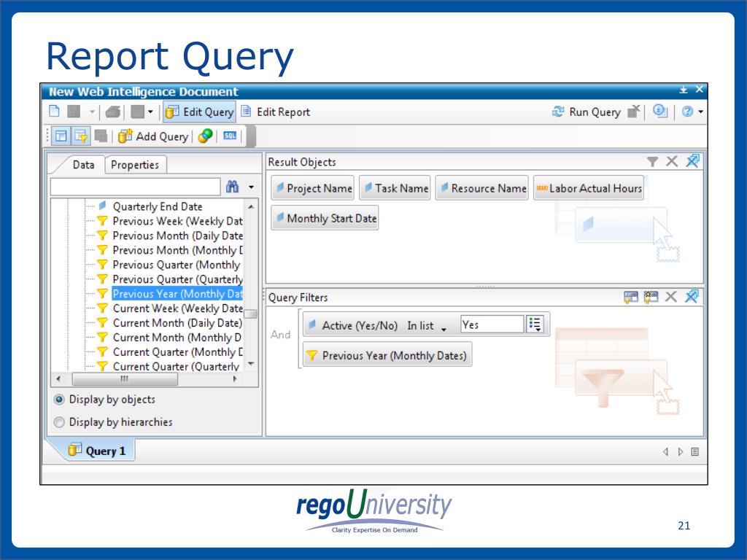Click the tree scroll up arrow
The height and width of the screenshot is (560, 747).
pos(251,206)
